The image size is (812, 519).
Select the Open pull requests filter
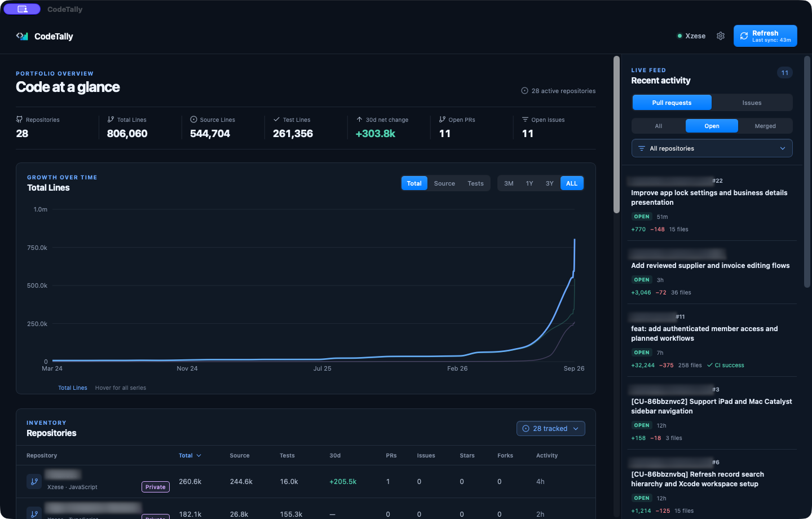coord(712,126)
